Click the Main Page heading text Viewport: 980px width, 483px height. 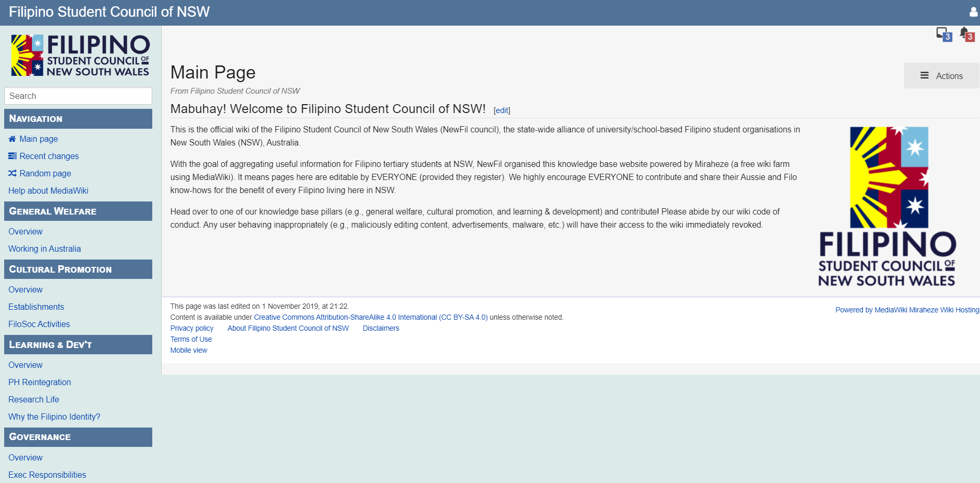click(x=213, y=72)
